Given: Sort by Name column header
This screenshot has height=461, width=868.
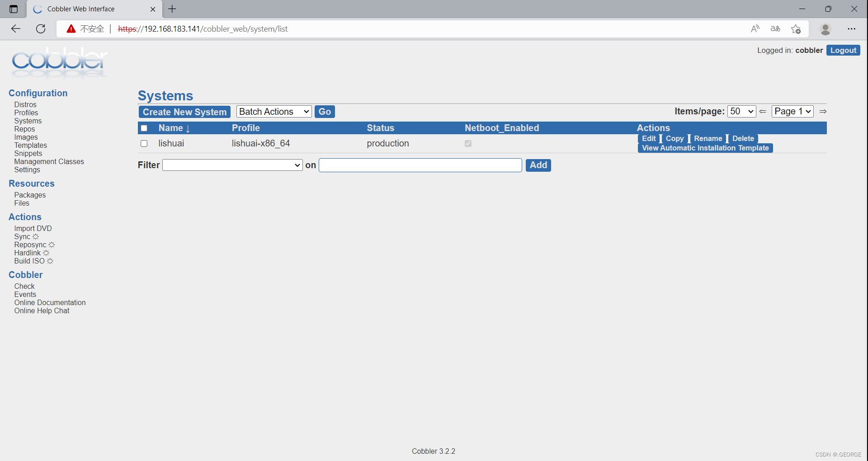Looking at the screenshot, I should coord(174,128).
